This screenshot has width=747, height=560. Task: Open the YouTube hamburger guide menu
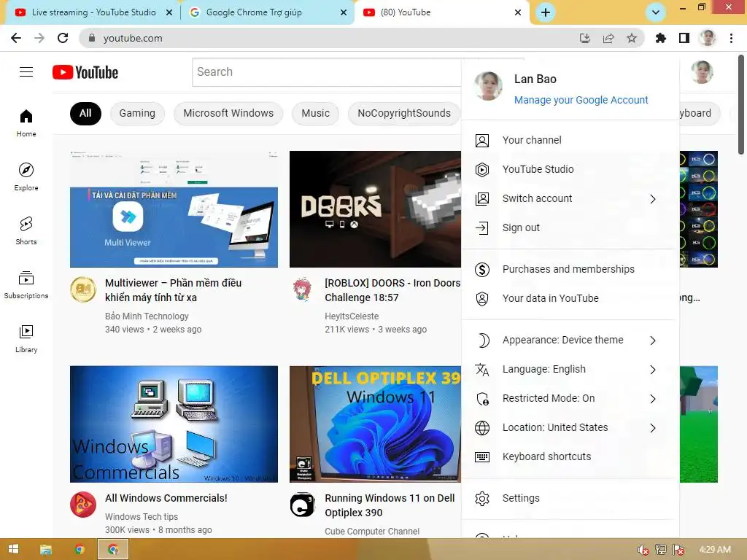pyautogui.click(x=26, y=72)
